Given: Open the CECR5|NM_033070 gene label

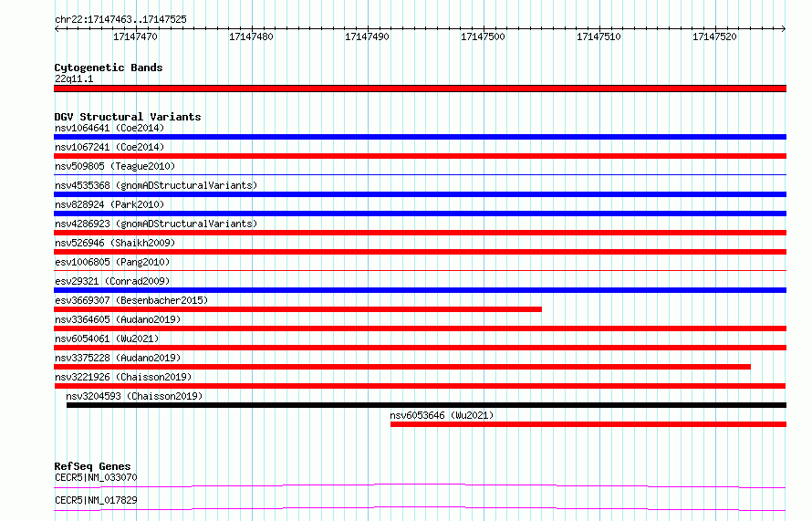Looking at the screenshot, I should (96, 477).
